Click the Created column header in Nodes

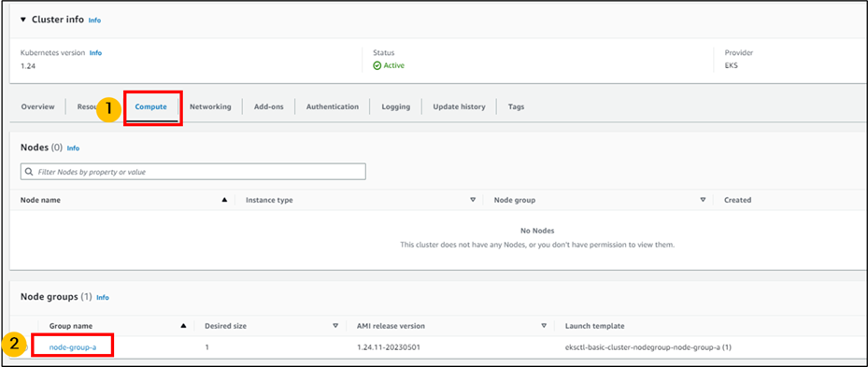[737, 200]
